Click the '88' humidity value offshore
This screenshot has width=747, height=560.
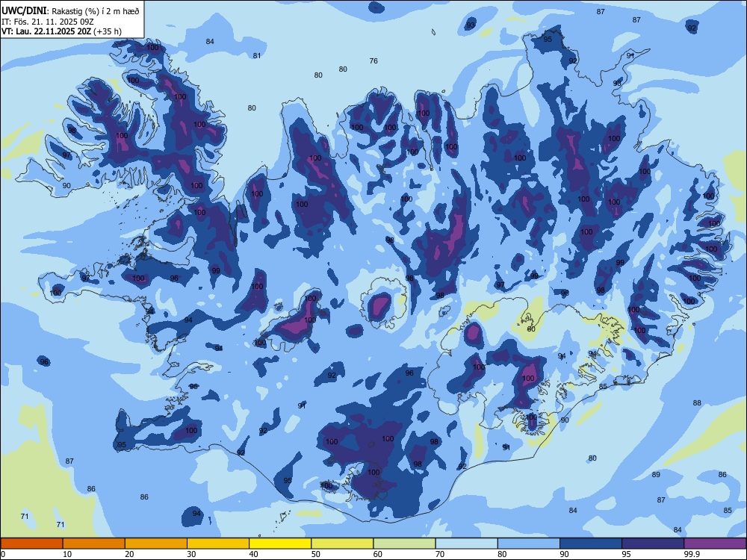pos(697,403)
